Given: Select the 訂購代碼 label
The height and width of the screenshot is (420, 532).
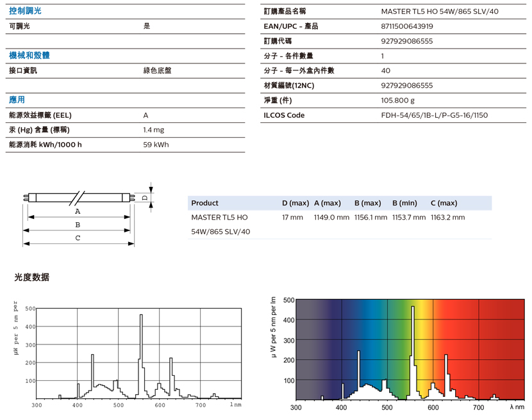Looking at the screenshot, I should coord(278,41).
